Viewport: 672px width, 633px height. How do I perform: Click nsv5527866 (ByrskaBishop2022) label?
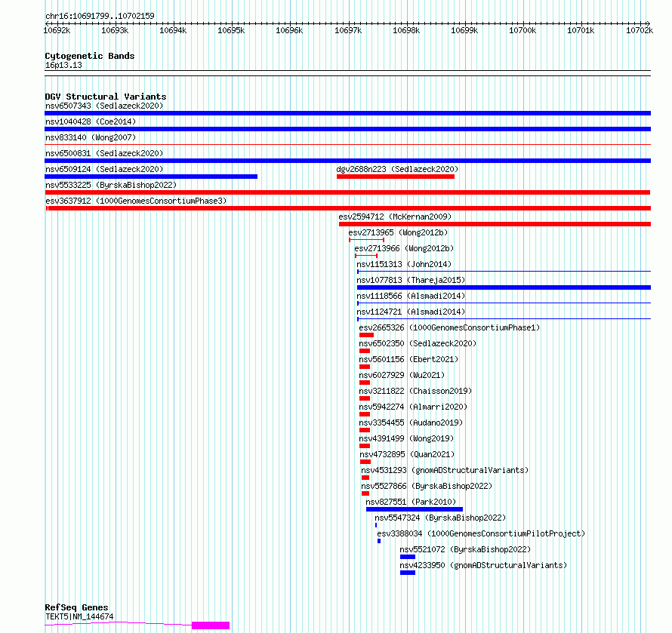tap(427, 486)
